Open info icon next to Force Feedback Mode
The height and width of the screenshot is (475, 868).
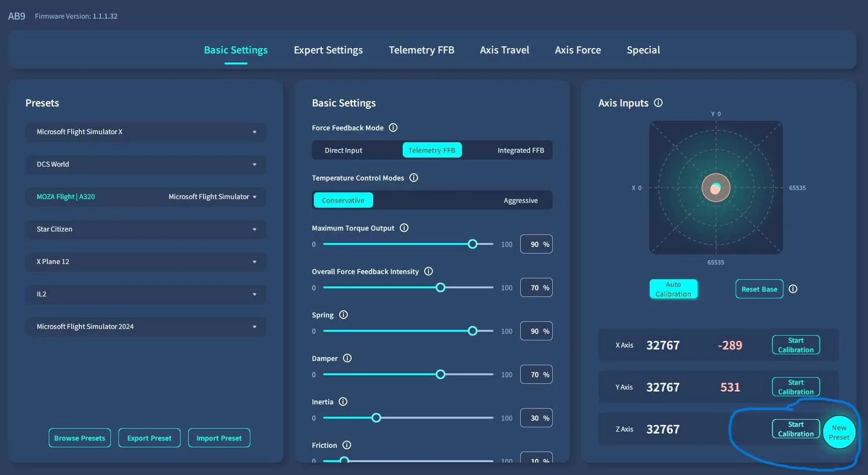[393, 127]
